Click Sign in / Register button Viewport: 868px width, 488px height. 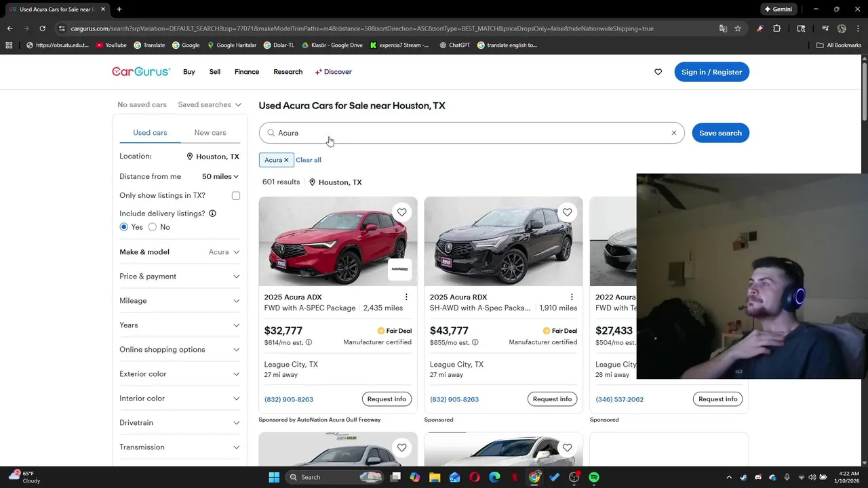click(711, 72)
